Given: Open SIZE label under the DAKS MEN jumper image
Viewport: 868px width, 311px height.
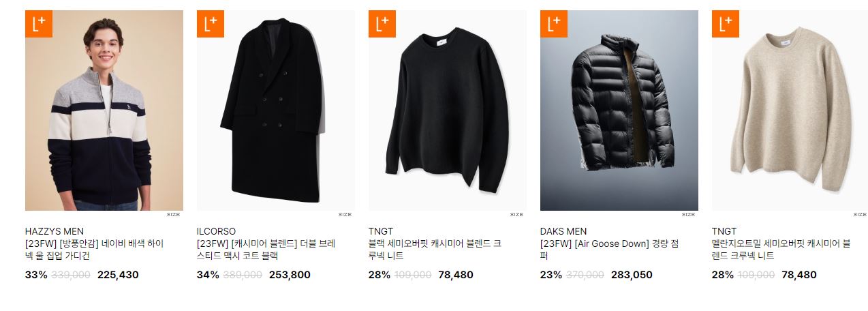Looking at the screenshot, I should 689,214.
